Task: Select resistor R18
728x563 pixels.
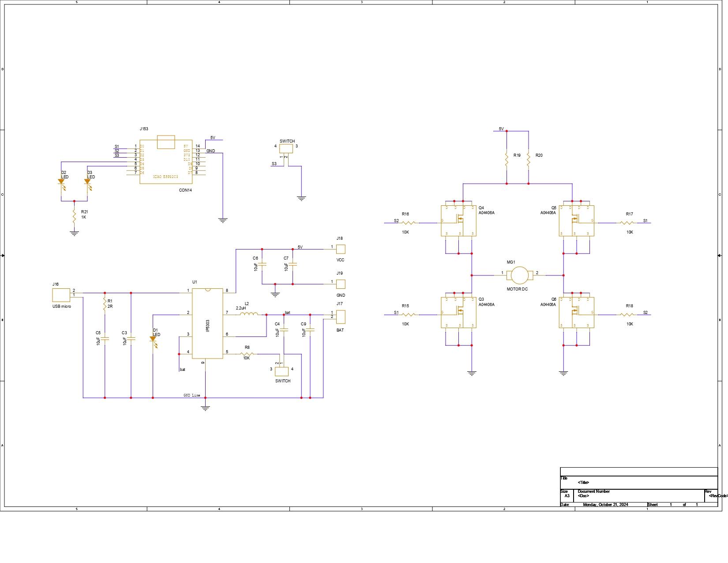Action: tap(627, 315)
